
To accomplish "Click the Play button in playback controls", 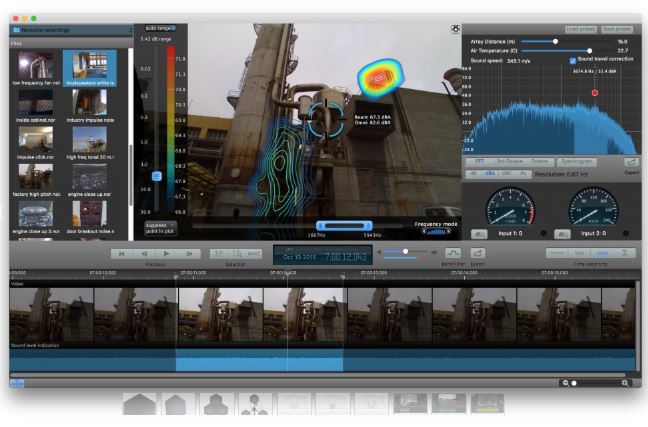I will click(167, 254).
